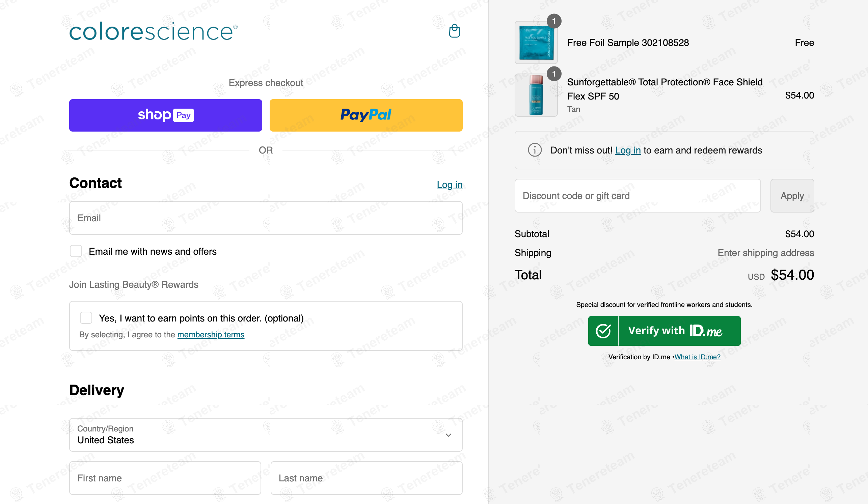Open What is ID.me? link

[697, 357]
